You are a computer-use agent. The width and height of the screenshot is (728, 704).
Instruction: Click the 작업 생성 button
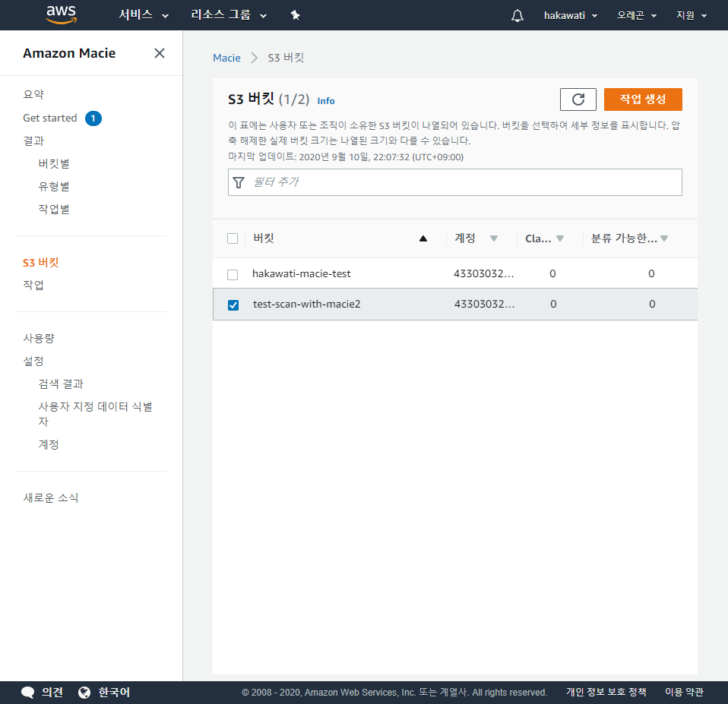pos(643,99)
